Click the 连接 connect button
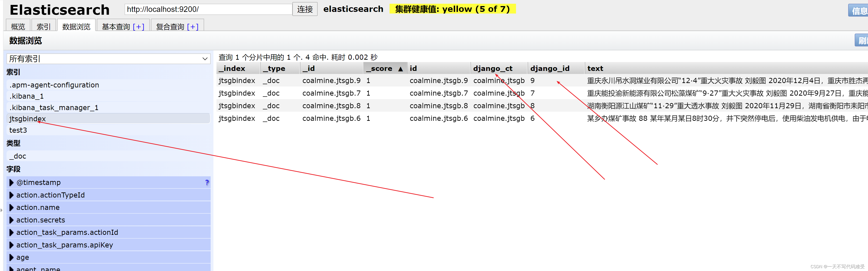 click(x=305, y=9)
